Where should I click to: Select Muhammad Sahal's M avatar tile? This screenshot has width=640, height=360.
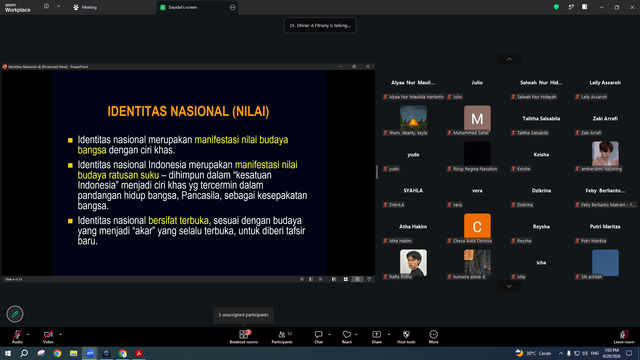tap(477, 118)
